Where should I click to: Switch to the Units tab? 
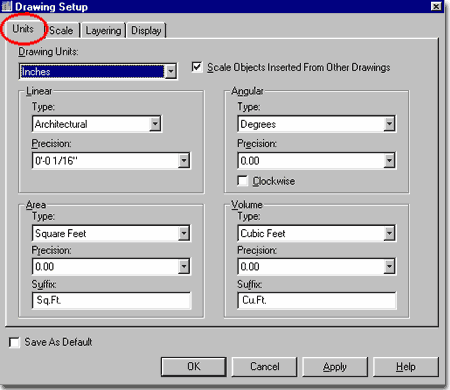pos(23,29)
